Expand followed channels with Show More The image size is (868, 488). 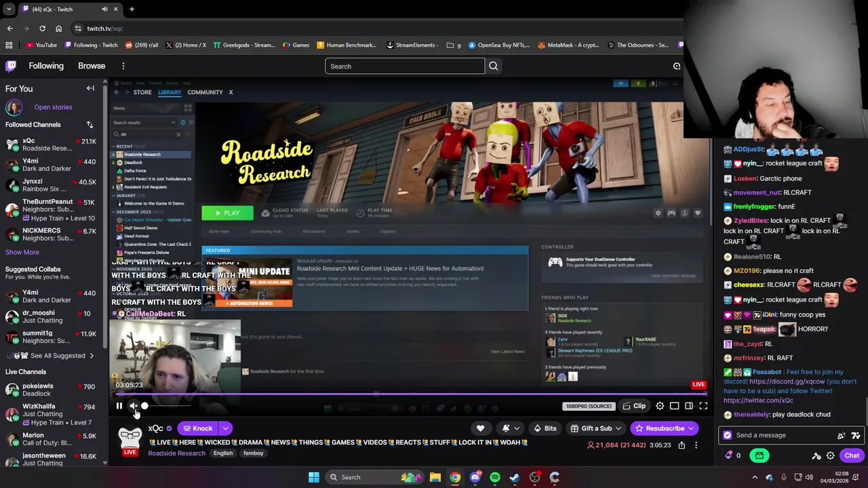tap(22, 252)
